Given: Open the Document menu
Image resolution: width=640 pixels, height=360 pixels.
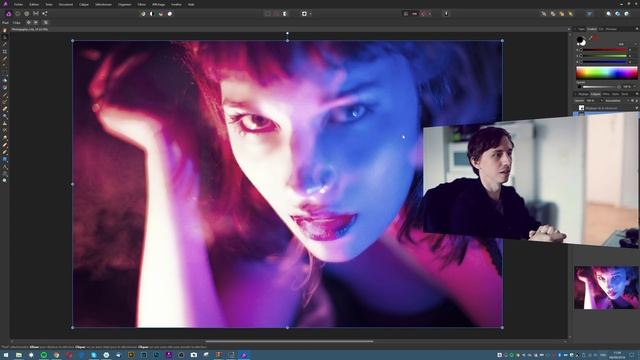Looking at the screenshot, I should click(x=66, y=4).
